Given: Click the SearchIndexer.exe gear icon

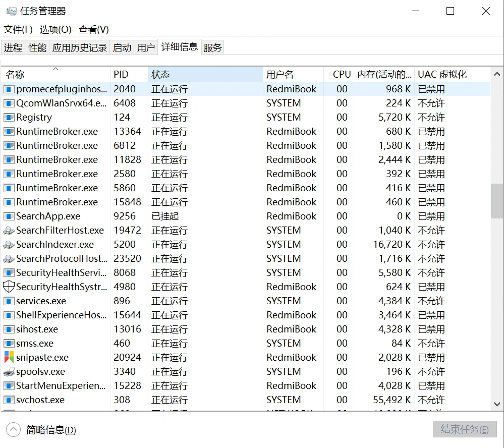Looking at the screenshot, I should point(8,244).
